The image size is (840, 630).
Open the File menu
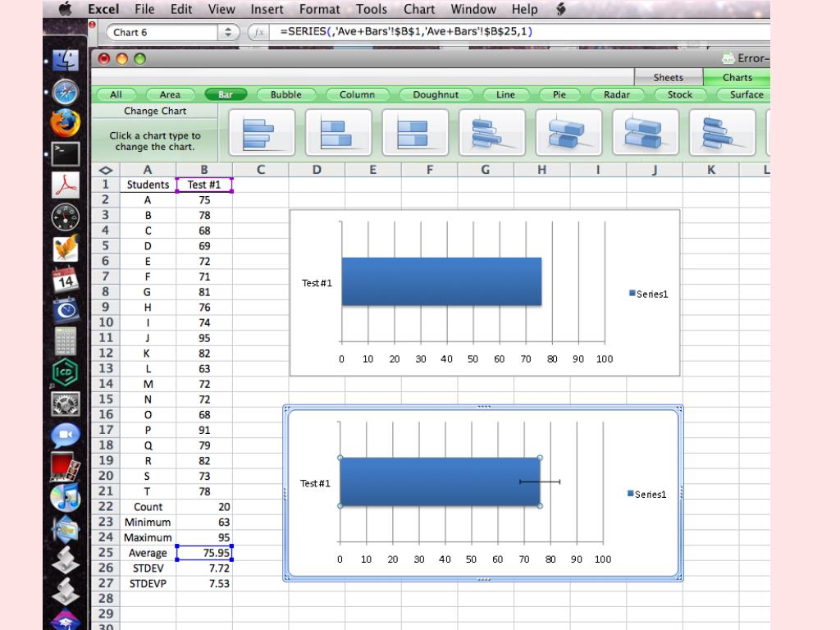144,9
